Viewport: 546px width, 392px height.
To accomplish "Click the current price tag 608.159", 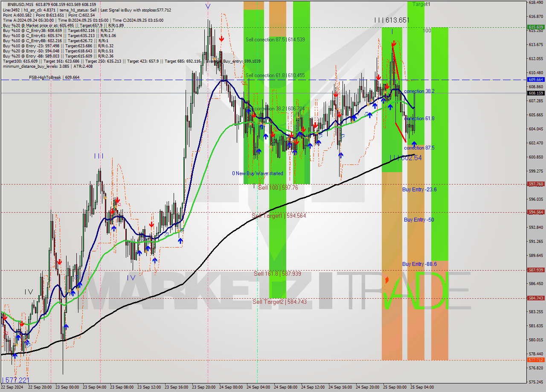I will 536,93.
